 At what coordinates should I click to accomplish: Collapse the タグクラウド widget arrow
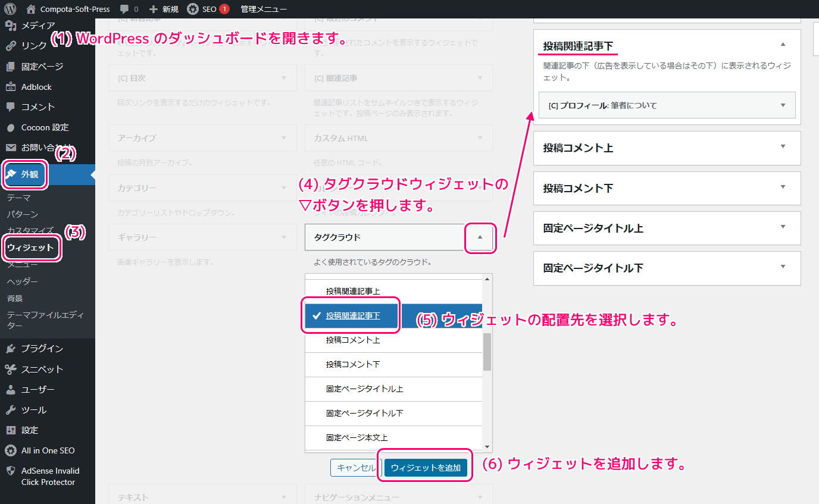click(480, 237)
